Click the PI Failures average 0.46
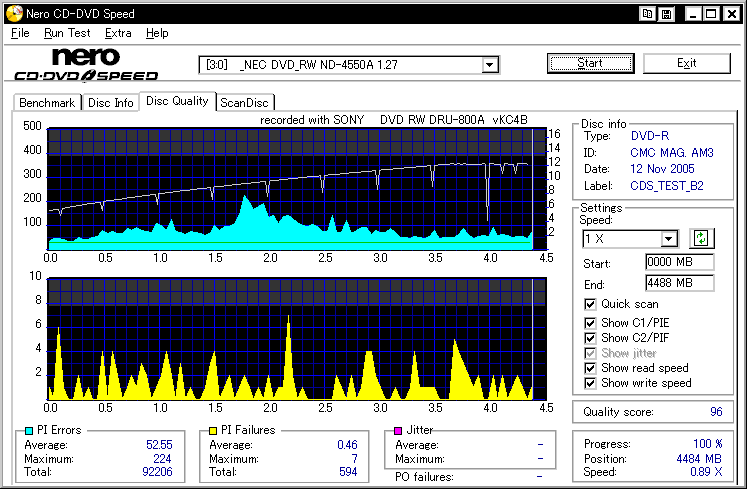Viewport: 747px width, 489px height. [347, 445]
